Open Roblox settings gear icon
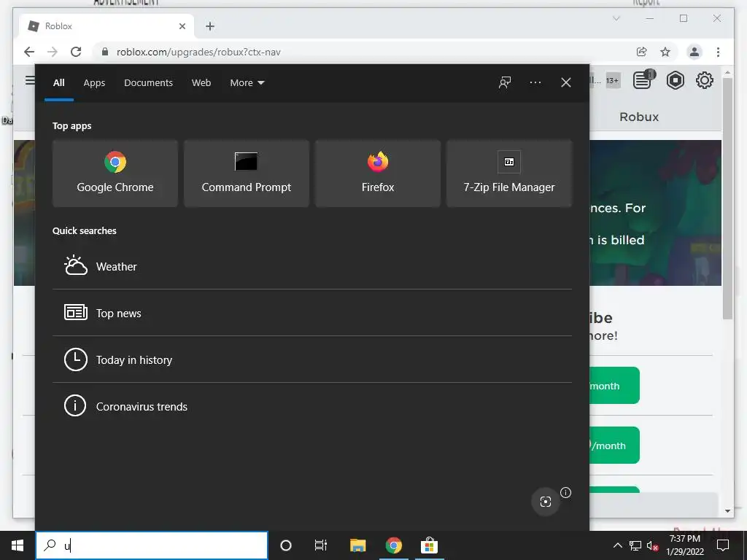This screenshot has height=560, width=747. (704, 80)
